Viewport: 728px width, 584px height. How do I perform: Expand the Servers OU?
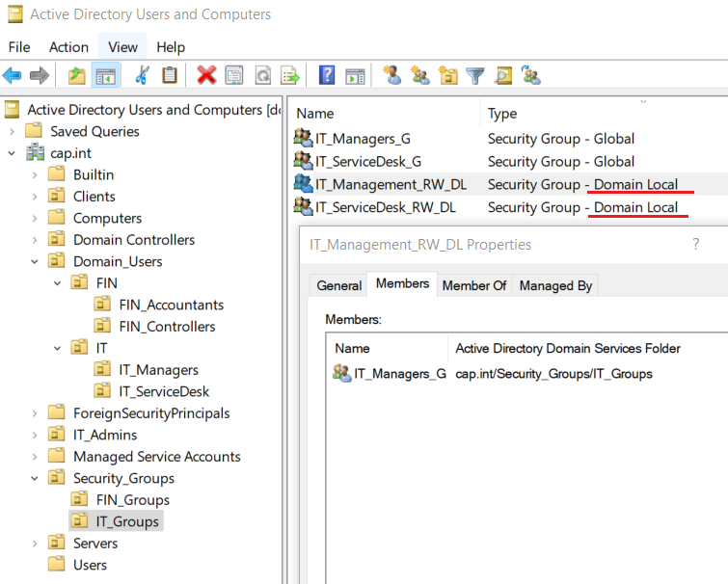(x=35, y=544)
